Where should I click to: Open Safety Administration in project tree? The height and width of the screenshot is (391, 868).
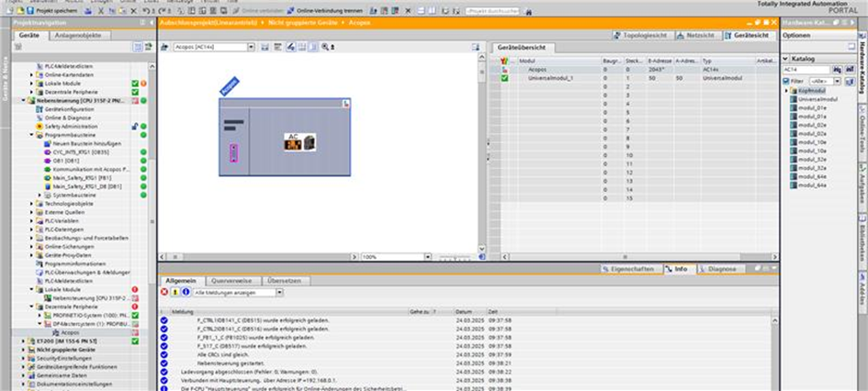pos(70,126)
